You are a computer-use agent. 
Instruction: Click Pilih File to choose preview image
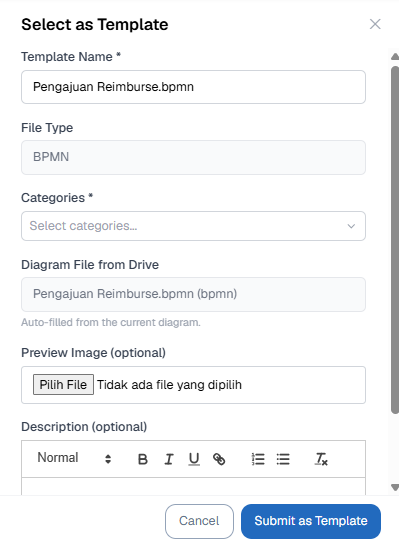pyautogui.click(x=63, y=384)
